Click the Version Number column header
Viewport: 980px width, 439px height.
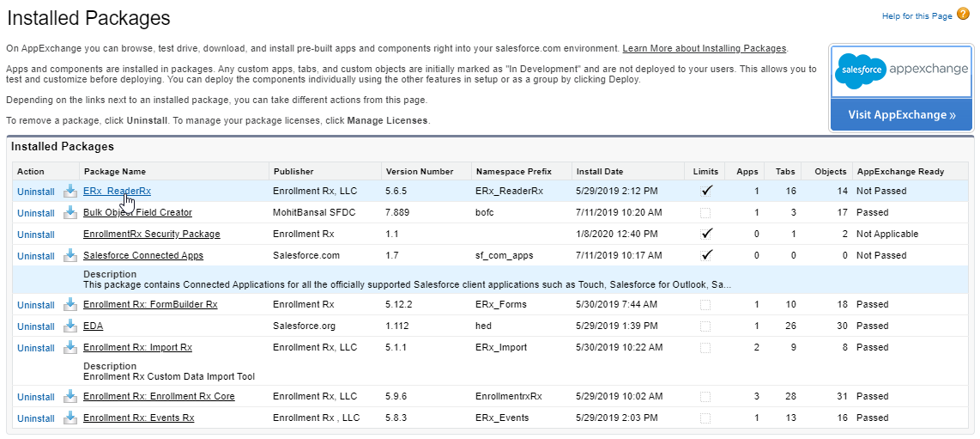pyautogui.click(x=420, y=171)
